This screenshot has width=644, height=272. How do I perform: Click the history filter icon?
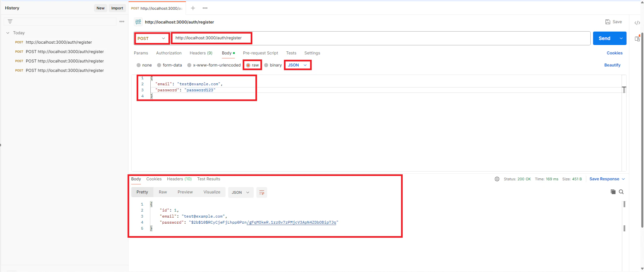pyautogui.click(x=10, y=21)
